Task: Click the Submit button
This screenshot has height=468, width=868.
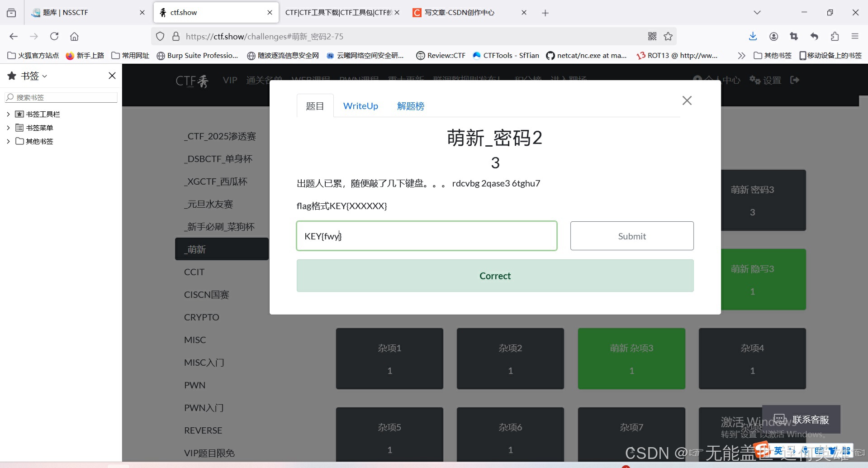Action: [x=631, y=236]
